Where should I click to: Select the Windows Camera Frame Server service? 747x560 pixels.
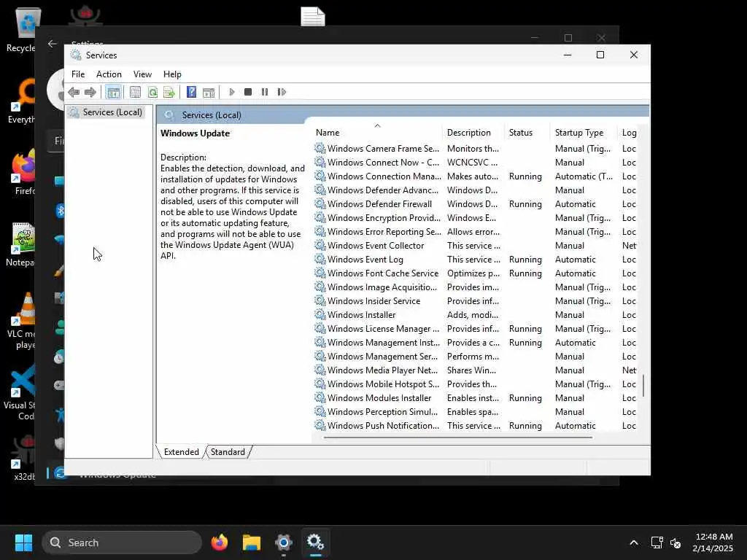click(476, 149)
